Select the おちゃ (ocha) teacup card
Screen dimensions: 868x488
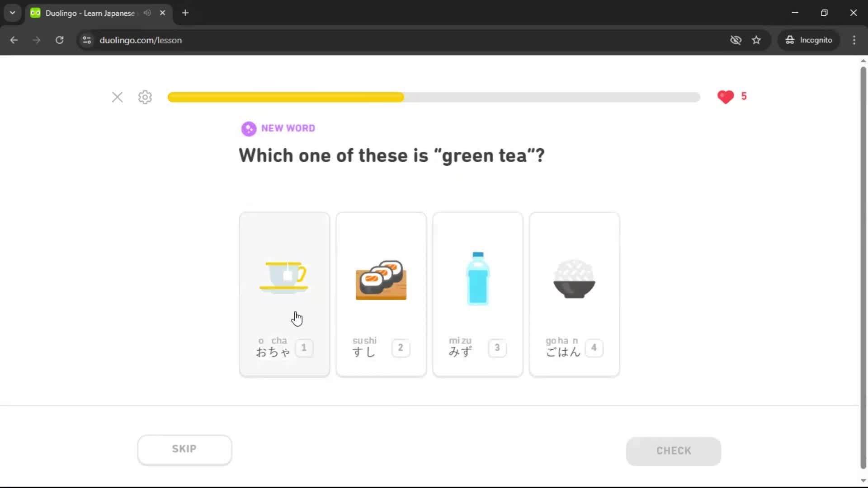[x=284, y=294]
